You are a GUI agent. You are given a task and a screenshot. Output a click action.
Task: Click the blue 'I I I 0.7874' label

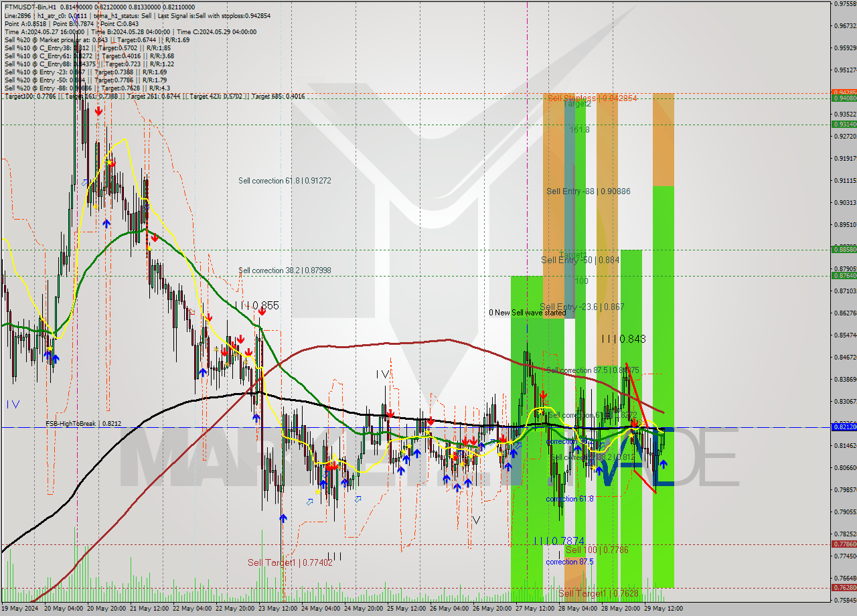tap(560, 541)
